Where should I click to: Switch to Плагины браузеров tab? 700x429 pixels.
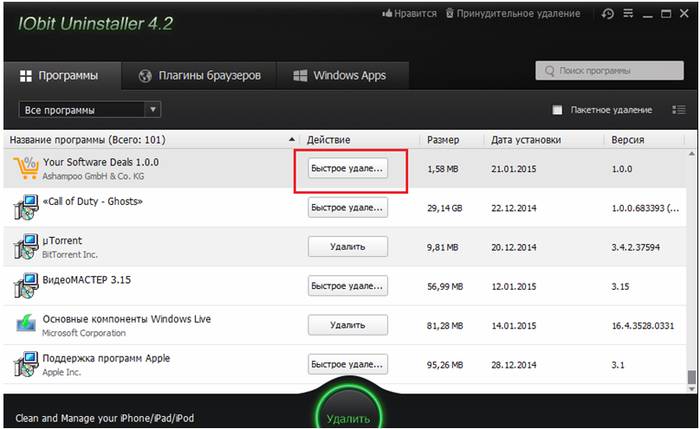point(200,75)
